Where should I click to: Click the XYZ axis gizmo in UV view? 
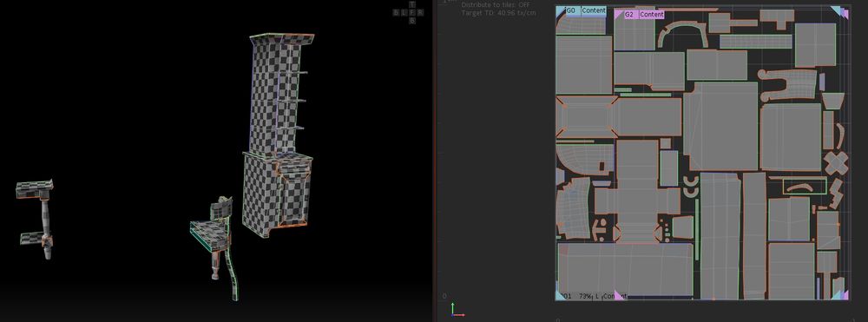[x=457, y=310]
